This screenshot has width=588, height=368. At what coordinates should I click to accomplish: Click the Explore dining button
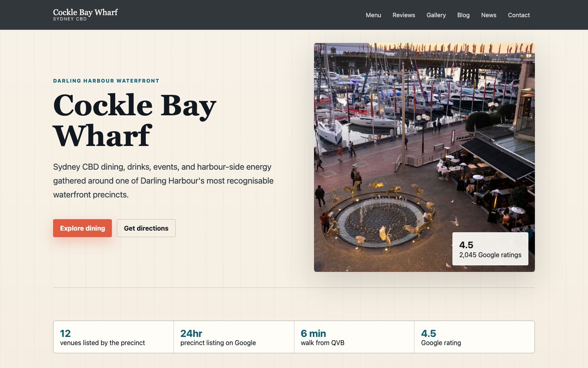(82, 228)
